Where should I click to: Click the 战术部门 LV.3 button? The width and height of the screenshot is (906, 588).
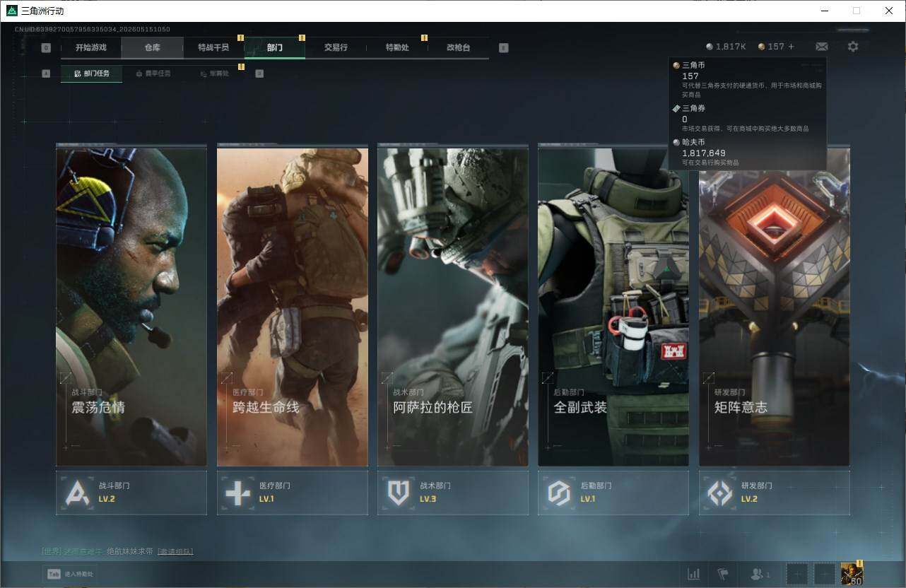tap(453, 493)
